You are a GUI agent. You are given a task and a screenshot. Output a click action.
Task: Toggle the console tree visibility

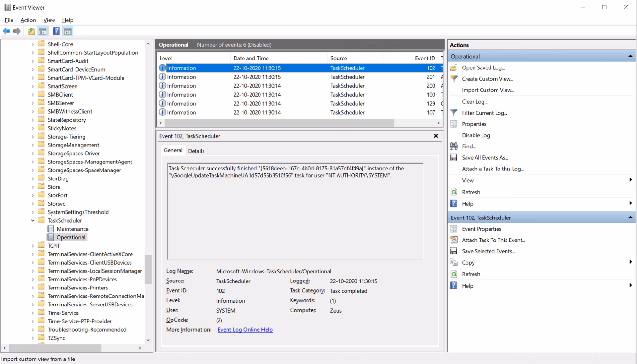43,31
